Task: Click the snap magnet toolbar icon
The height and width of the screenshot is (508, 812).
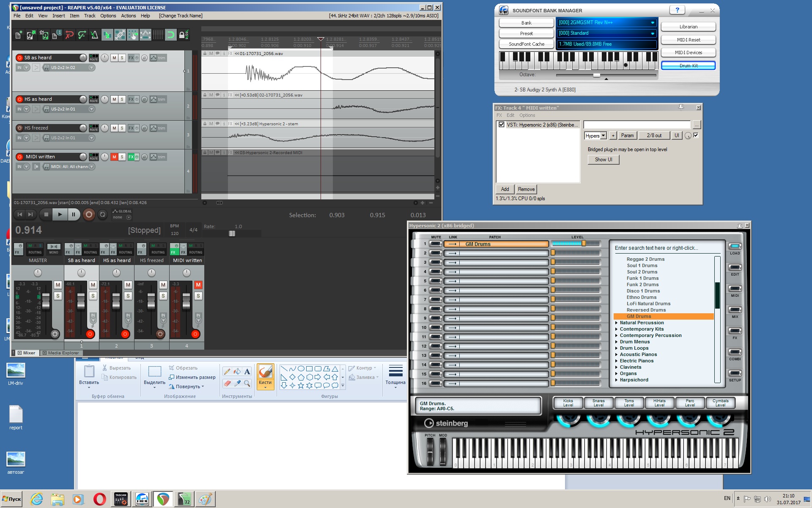Action: click(170, 35)
